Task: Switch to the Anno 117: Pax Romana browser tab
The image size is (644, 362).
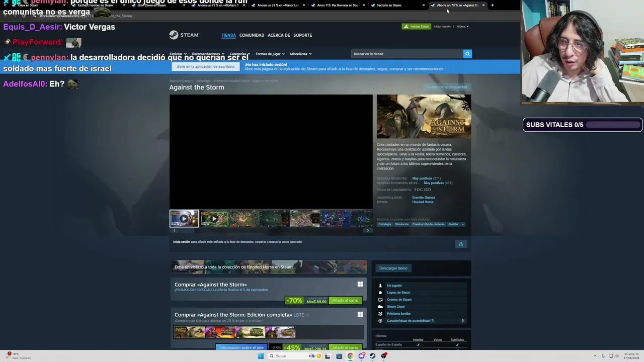Action: click(x=339, y=6)
